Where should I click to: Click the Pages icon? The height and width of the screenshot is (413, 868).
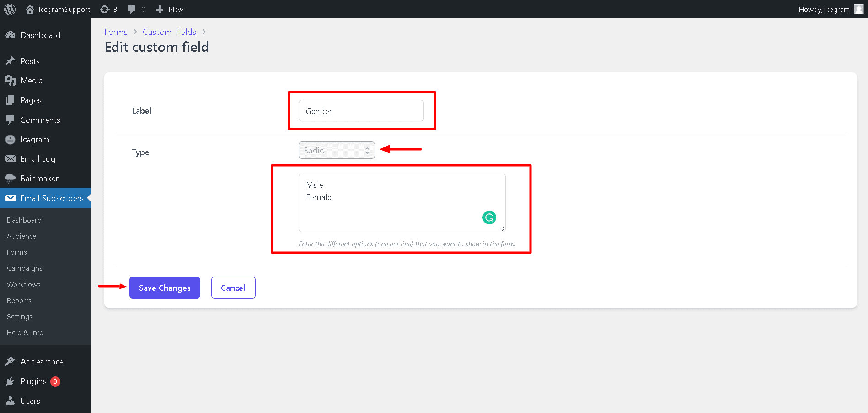pyautogui.click(x=10, y=100)
